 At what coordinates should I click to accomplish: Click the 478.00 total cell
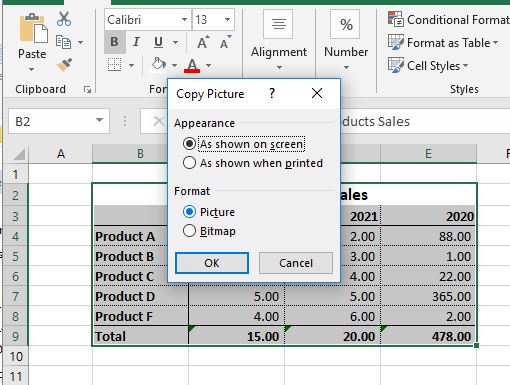point(428,336)
